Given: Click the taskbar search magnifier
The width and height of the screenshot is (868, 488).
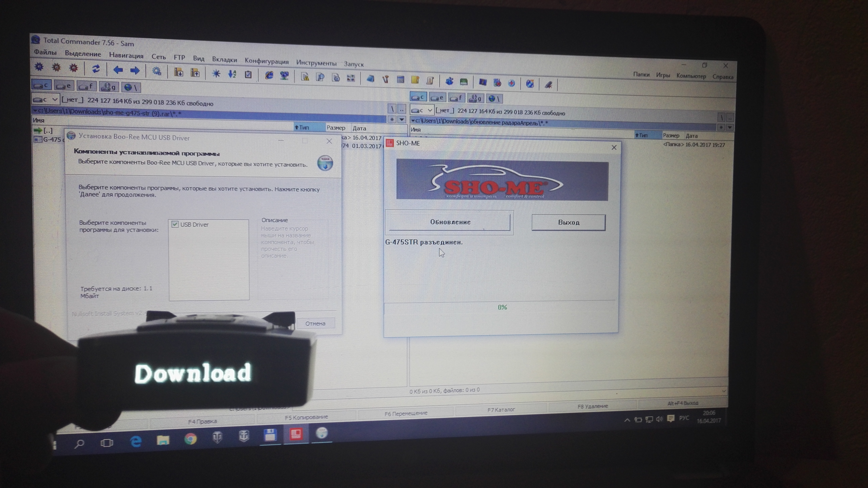Looking at the screenshot, I should [x=79, y=444].
